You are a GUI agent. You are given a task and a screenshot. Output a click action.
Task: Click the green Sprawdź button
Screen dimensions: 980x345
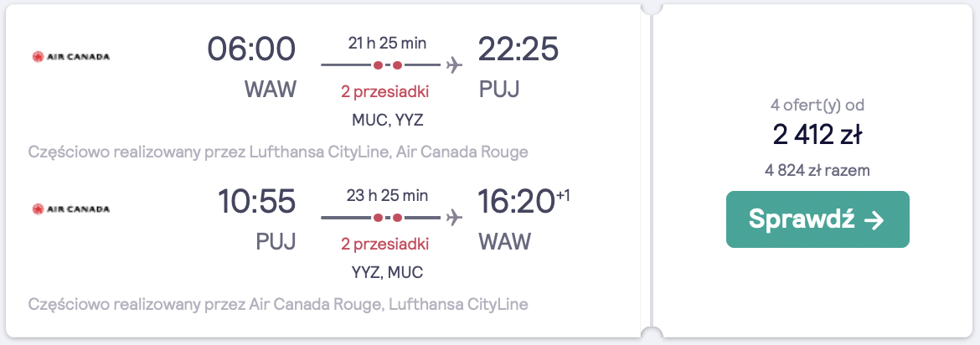(x=817, y=219)
